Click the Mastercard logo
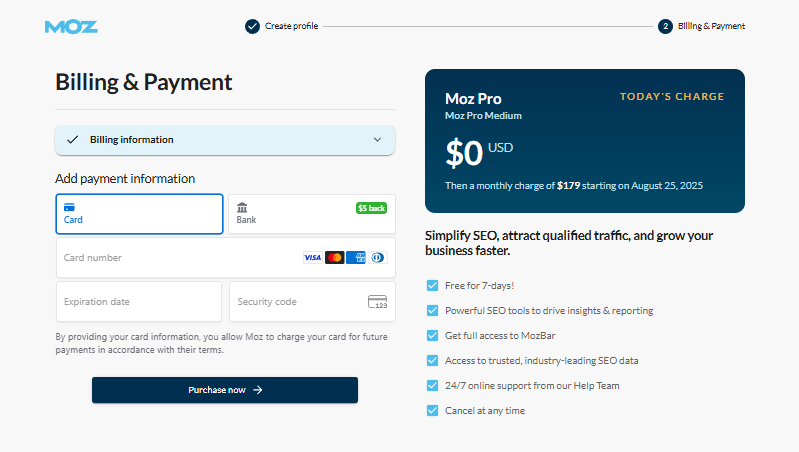 click(334, 257)
